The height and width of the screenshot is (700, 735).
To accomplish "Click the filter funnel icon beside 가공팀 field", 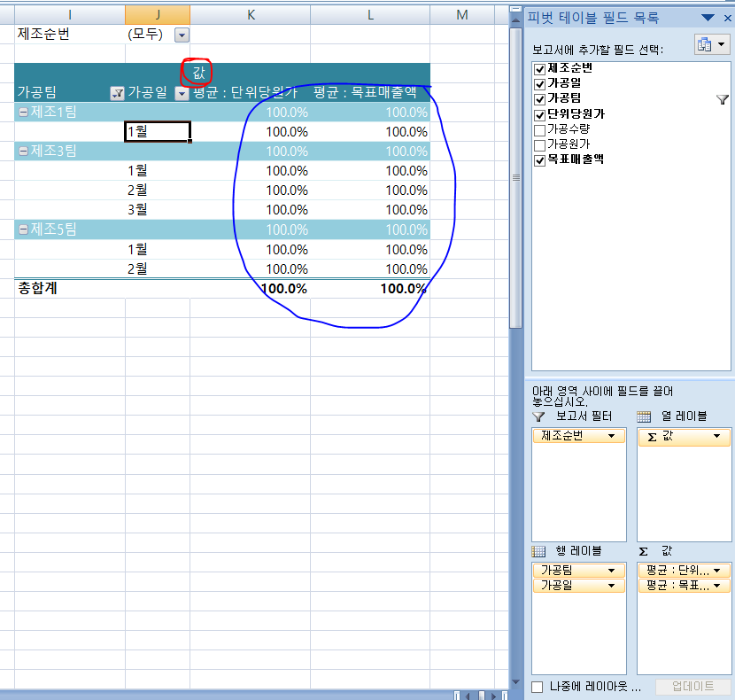I will point(723,100).
